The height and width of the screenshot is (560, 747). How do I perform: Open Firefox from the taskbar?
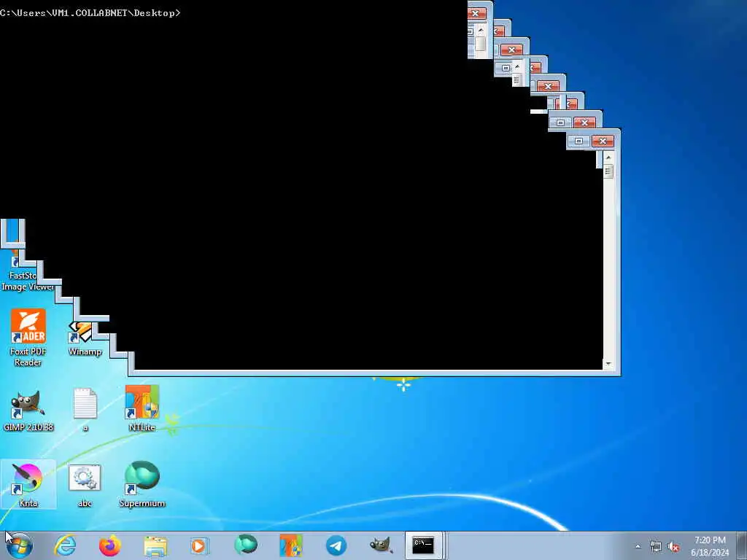110,545
